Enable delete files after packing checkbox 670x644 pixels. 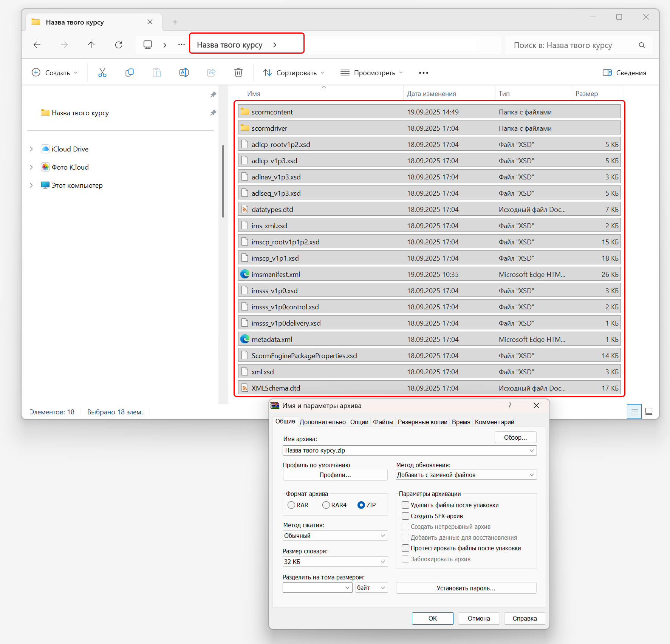pos(405,505)
